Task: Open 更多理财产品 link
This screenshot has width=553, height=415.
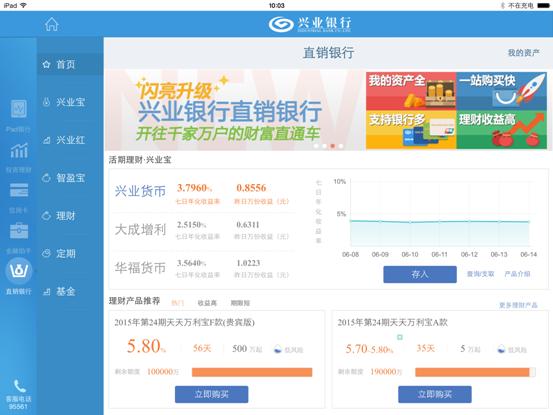Action: pyautogui.click(x=518, y=305)
